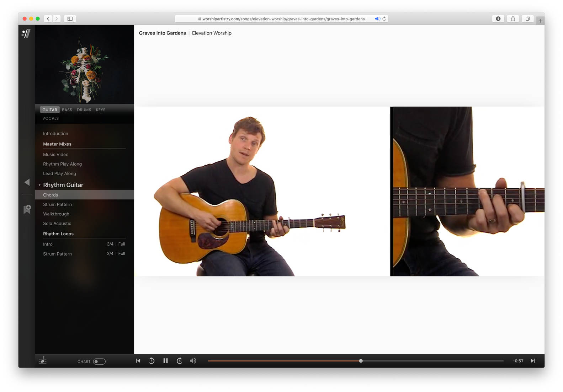This screenshot has width=563, height=392.
Task: Collapse the Rhythm Guitar section
Action: [x=39, y=185]
